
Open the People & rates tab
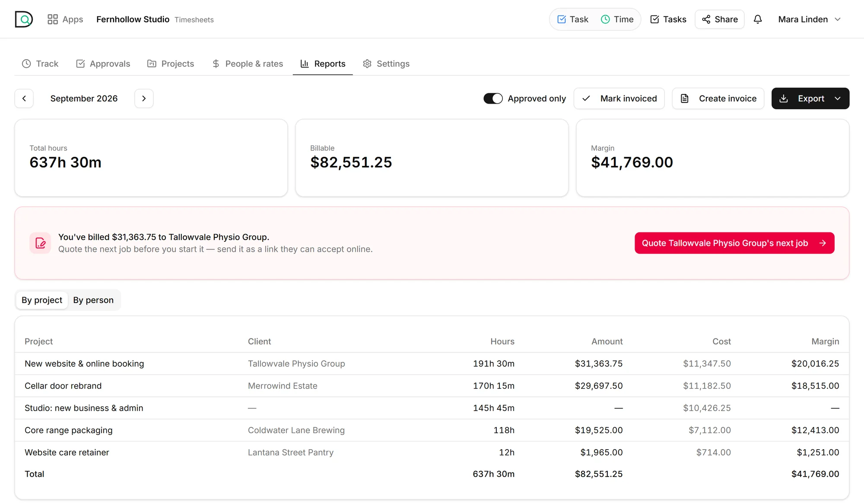click(x=248, y=64)
